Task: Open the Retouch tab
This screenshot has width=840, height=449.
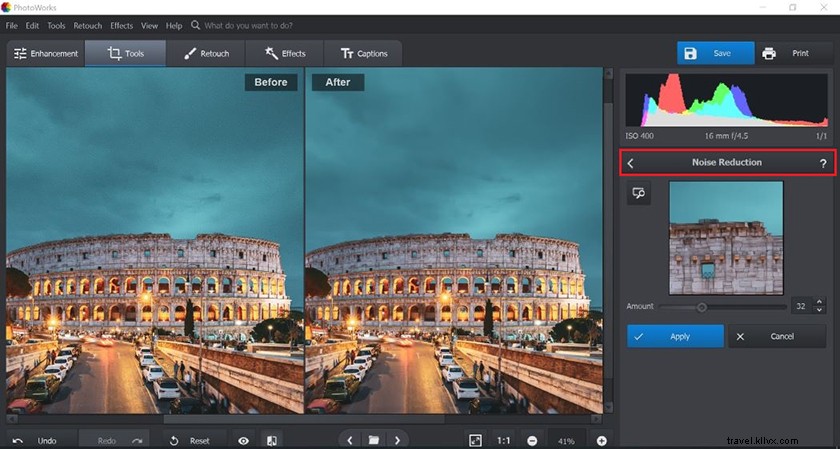Action: 206,54
